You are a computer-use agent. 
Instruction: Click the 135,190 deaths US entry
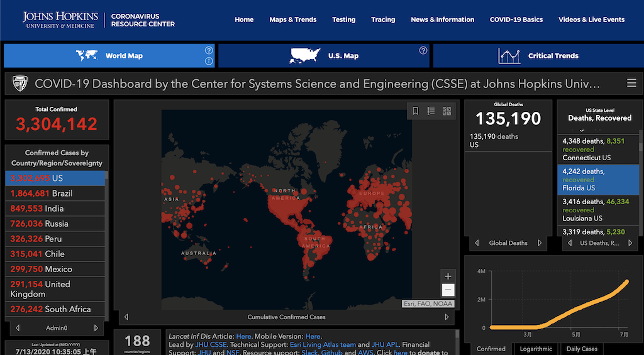tap(508, 140)
